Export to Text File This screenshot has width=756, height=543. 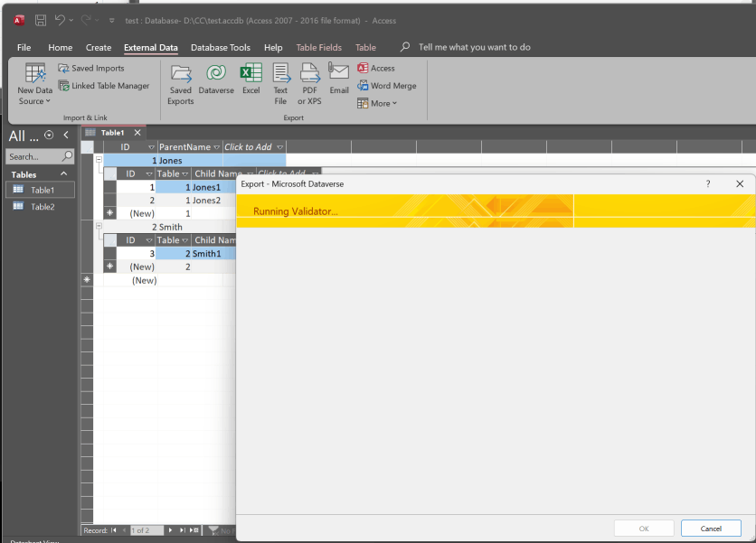[x=280, y=84]
